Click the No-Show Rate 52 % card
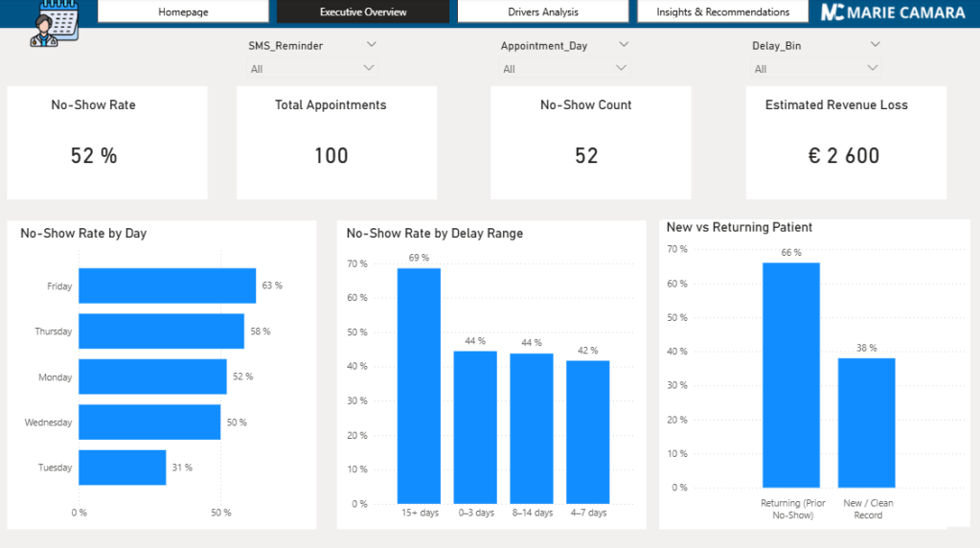This screenshot has width=980, height=548. click(107, 143)
